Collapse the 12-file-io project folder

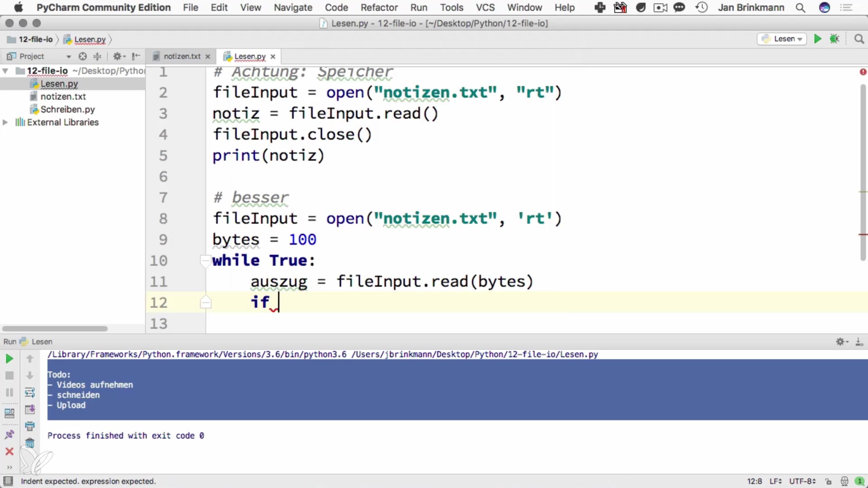tap(5, 71)
